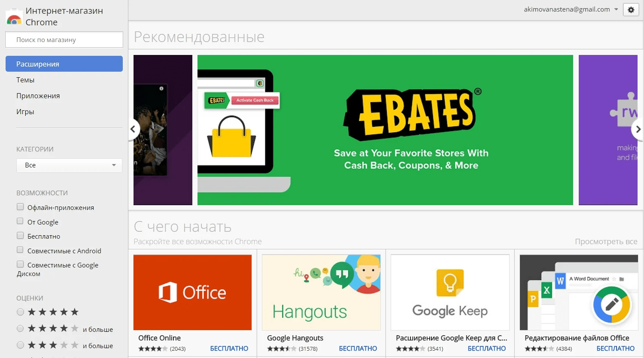Enable the 'Офлайн-приложения' checkbox

click(x=20, y=207)
